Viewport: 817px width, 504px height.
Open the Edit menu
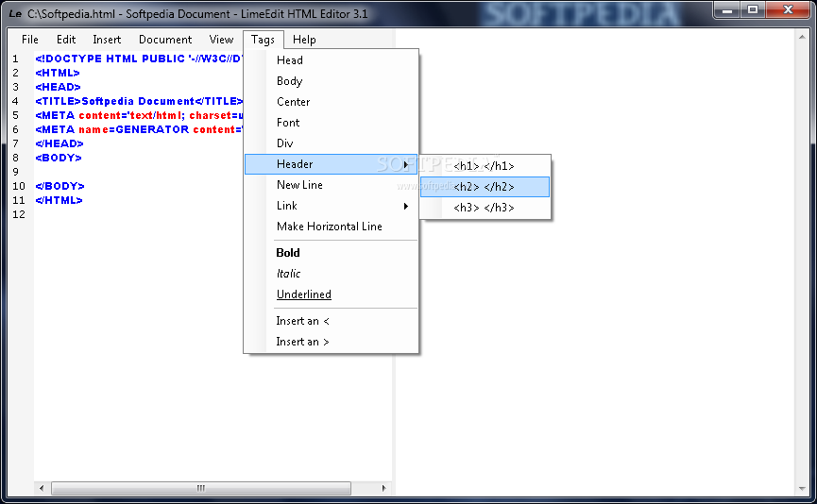(66, 40)
